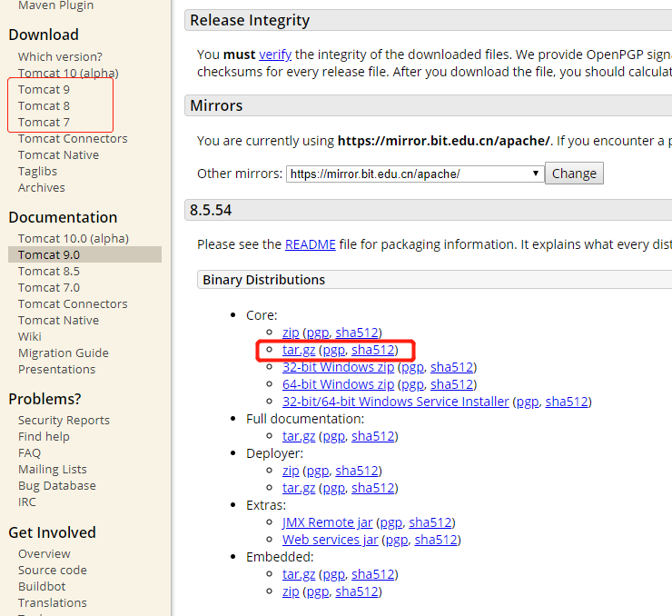Screen dimensions: 672x616
Task: Download 64-bit Windows zip
Action: [338, 384]
